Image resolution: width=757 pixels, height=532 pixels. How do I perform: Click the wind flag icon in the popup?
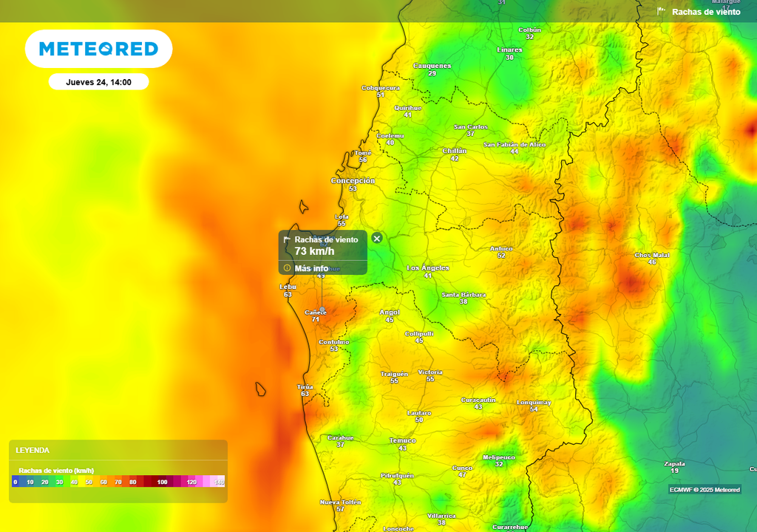287,239
